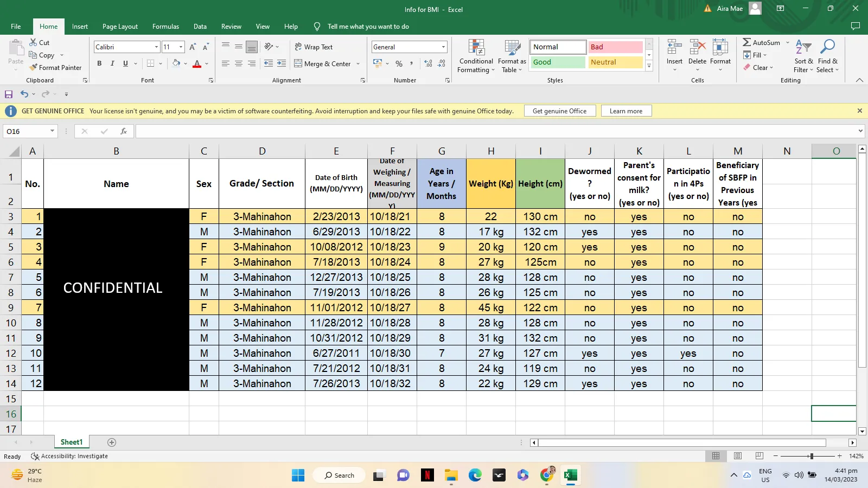Image resolution: width=868 pixels, height=488 pixels.
Task: Open the font name Calibri dropdown
Action: [x=156, y=47]
